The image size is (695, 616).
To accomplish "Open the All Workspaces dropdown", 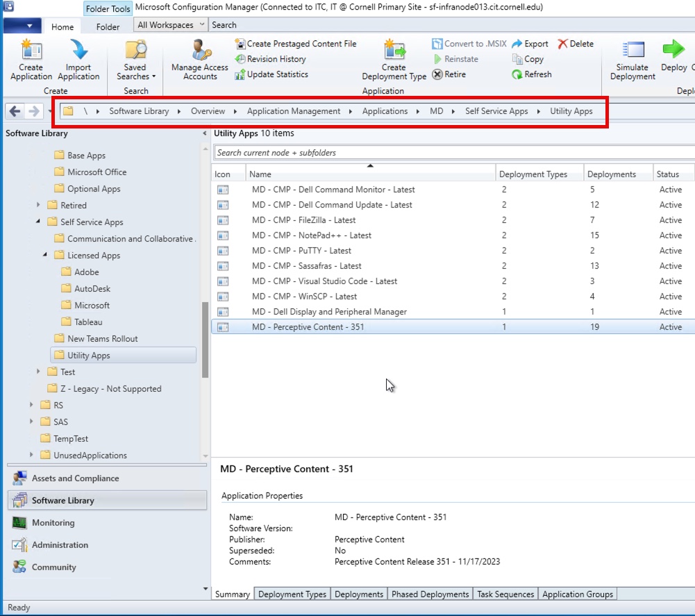I will (169, 24).
